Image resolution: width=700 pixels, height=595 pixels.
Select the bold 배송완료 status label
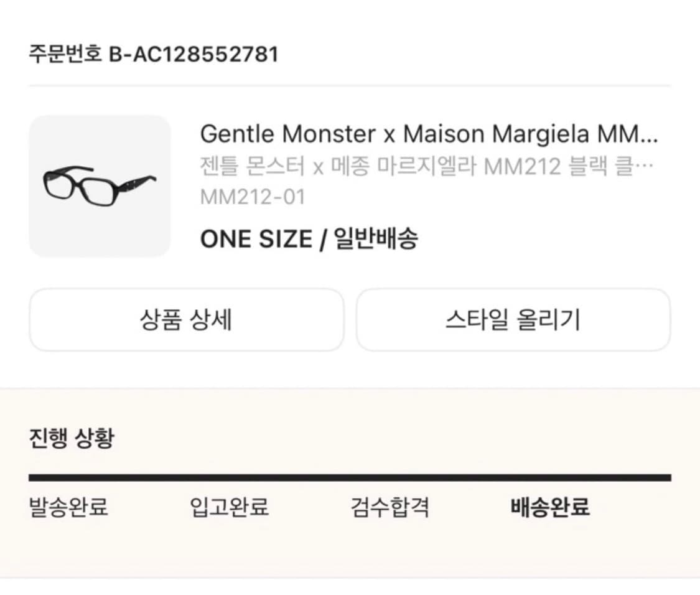click(548, 507)
